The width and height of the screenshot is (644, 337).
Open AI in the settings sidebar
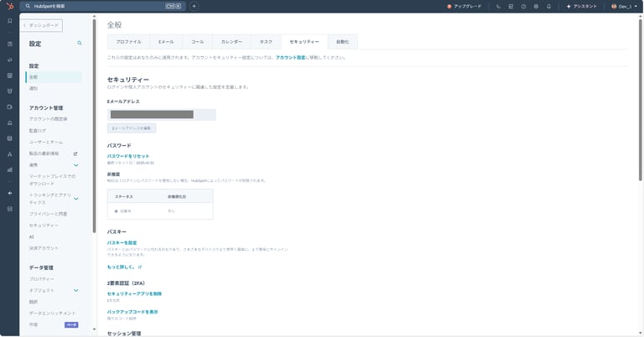click(x=32, y=237)
